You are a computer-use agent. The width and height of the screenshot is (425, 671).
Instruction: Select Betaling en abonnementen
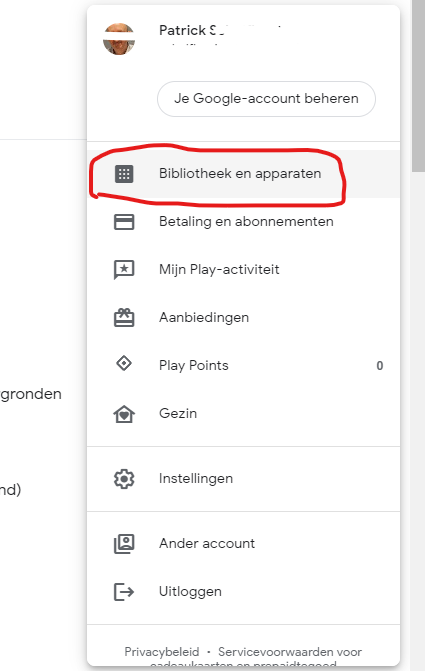click(x=243, y=222)
